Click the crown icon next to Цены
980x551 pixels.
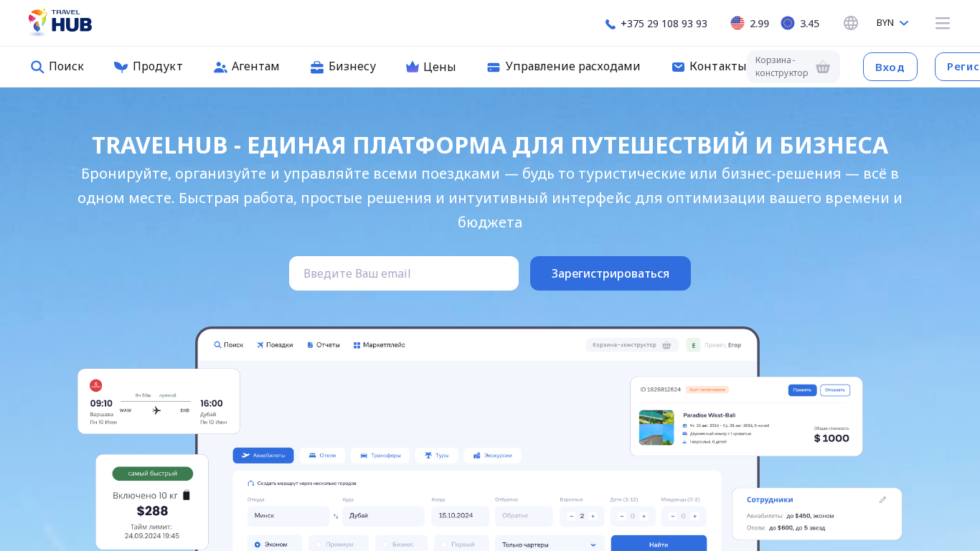[413, 67]
